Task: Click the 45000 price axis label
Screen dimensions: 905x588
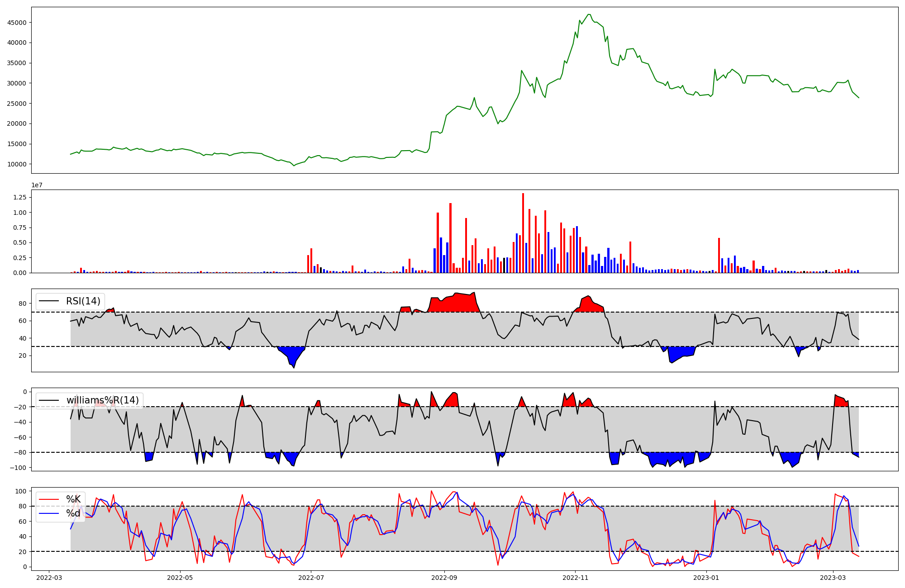Action: (x=16, y=23)
